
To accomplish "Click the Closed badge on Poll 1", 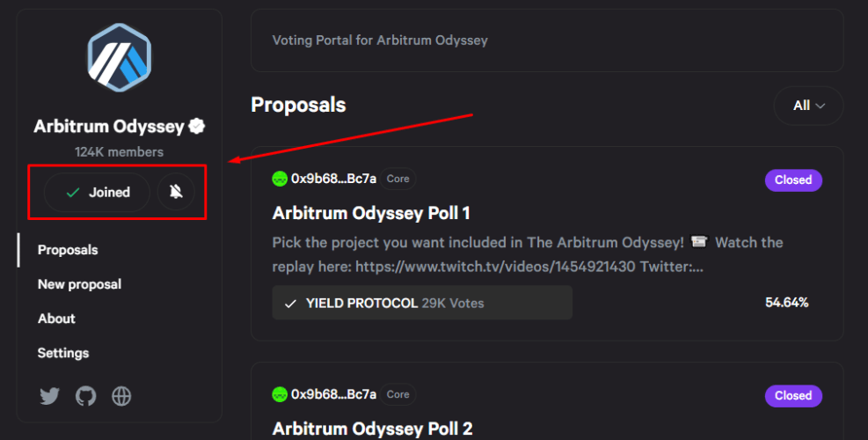I will pos(793,180).
